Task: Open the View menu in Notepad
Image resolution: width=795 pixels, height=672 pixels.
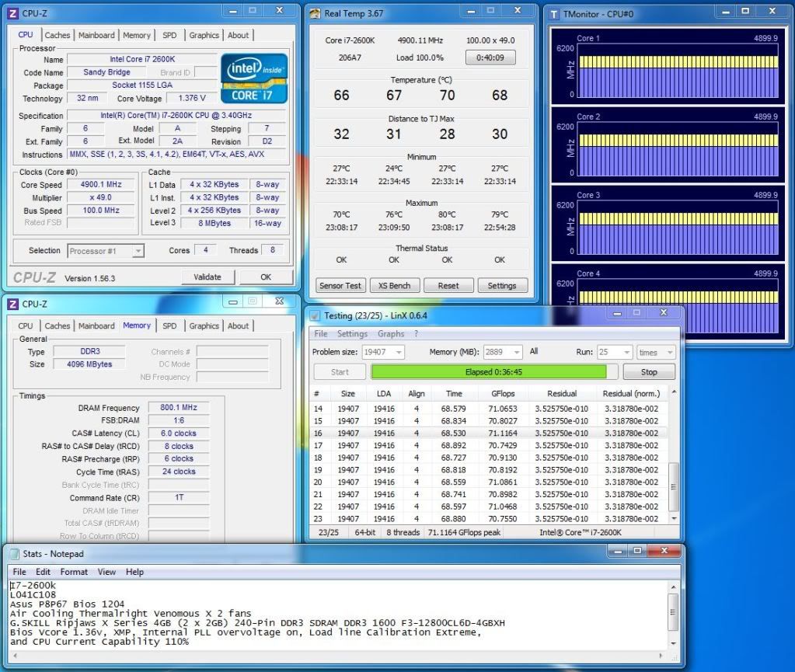Action: 106,572
